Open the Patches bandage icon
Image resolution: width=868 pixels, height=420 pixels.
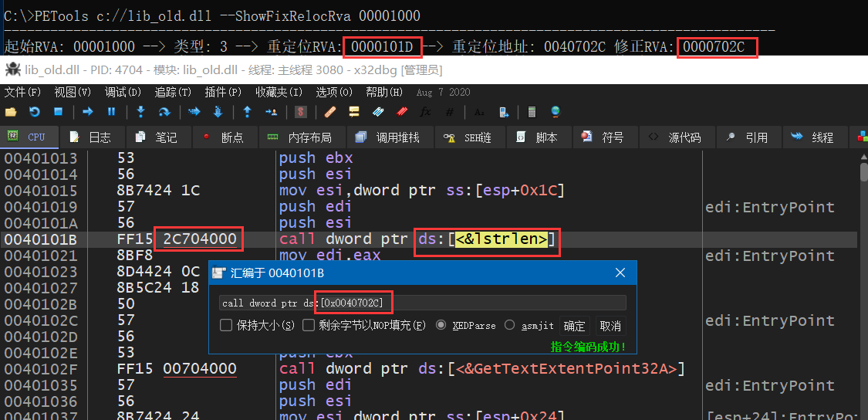pyautogui.click(x=330, y=112)
